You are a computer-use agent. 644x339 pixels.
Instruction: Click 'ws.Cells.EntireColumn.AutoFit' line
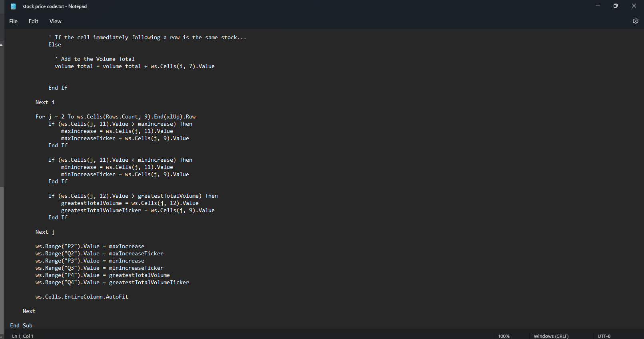82,297
